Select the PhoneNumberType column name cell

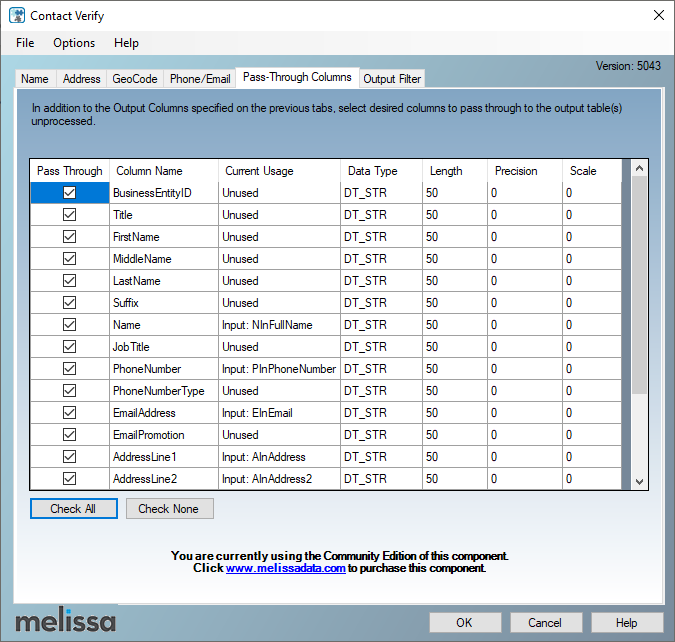coord(164,390)
